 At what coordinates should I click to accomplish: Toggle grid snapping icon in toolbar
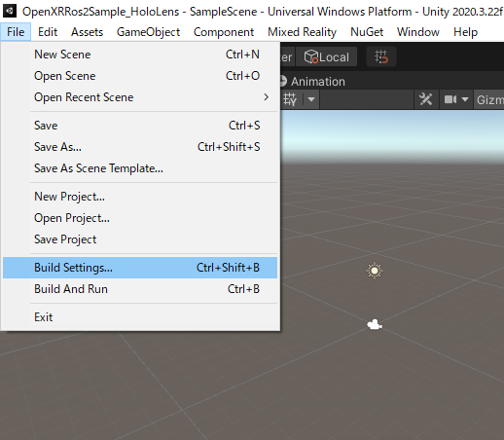coord(381,57)
